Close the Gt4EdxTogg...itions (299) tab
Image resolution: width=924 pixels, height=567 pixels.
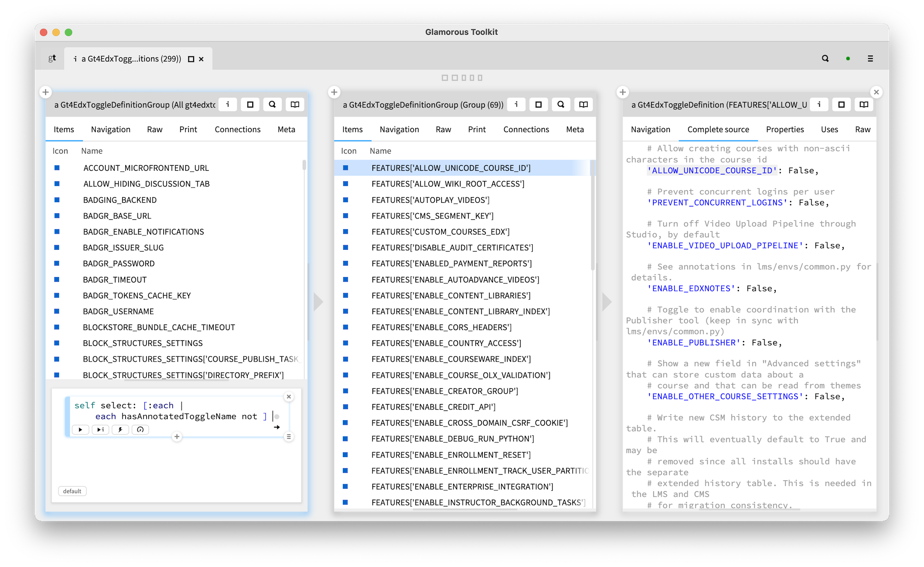201,59
